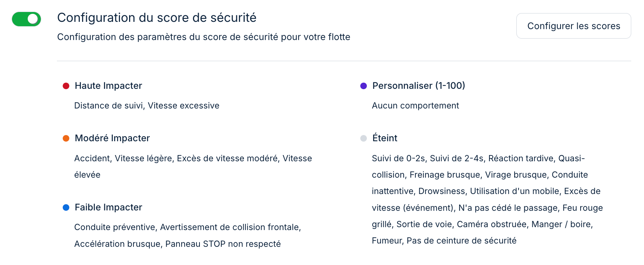Select the Modéré Impacter section label
The width and height of the screenshot is (644, 265).
112,138
